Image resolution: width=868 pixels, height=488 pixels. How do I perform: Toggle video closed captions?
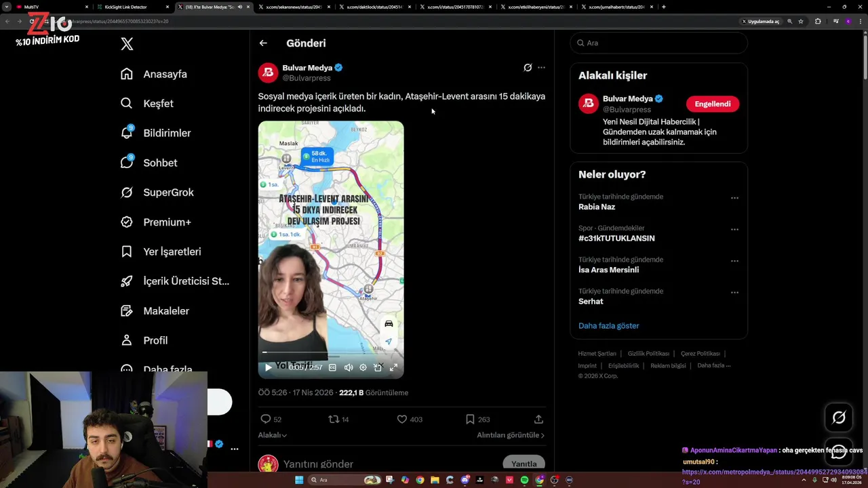(x=332, y=367)
